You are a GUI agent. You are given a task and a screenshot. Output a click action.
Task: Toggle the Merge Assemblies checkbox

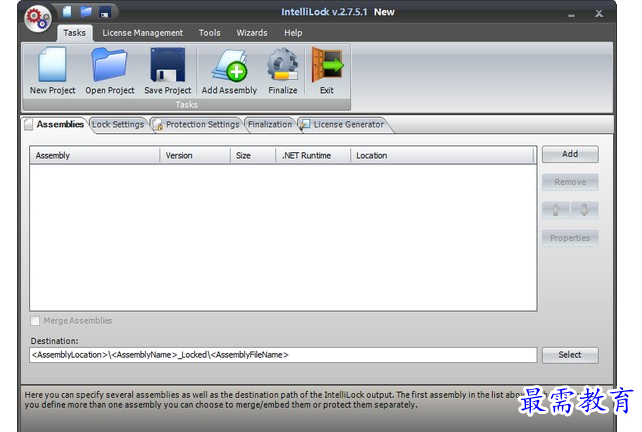pos(35,321)
